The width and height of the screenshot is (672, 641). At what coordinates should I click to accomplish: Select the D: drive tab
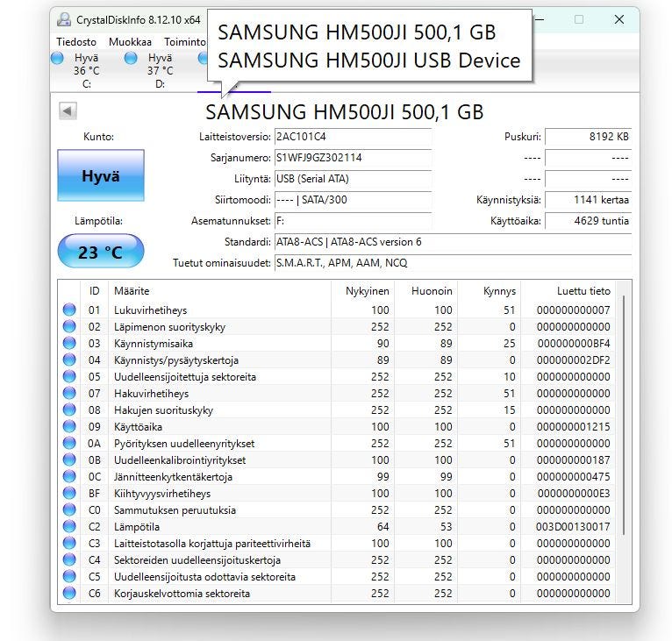(x=161, y=71)
